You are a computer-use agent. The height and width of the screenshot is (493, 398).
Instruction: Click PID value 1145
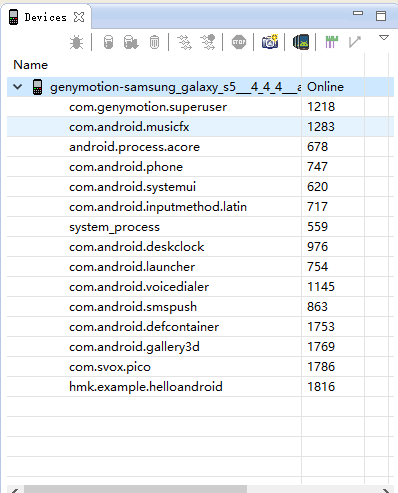coord(321,287)
